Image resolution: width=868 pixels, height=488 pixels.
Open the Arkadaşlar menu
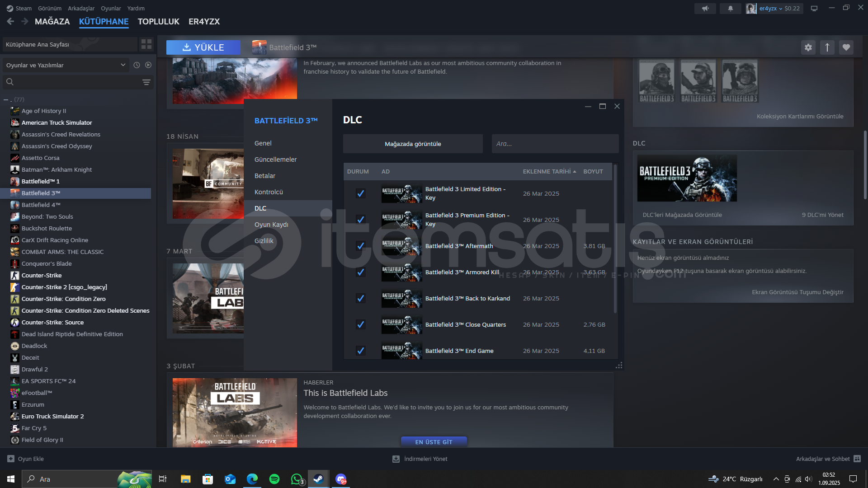pyautogui.click(x=81, y=8)
